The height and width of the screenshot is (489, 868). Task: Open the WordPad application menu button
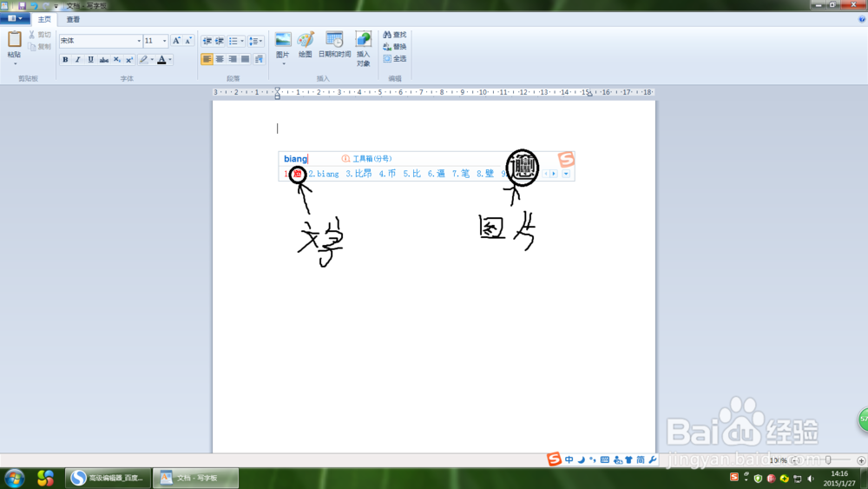(15, 18)
